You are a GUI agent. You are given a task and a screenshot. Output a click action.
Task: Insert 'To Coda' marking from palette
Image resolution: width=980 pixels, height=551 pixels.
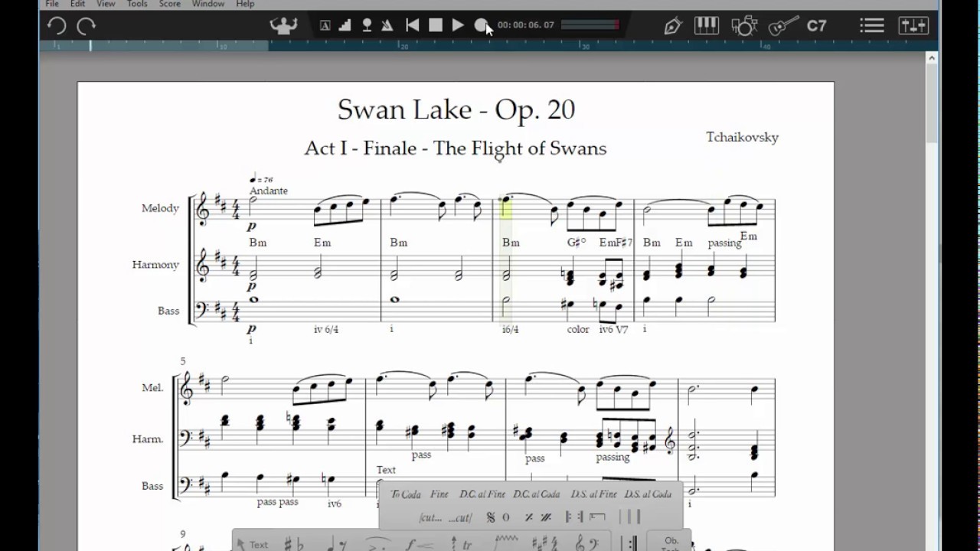pyautogui.click(x=406, y=494)
